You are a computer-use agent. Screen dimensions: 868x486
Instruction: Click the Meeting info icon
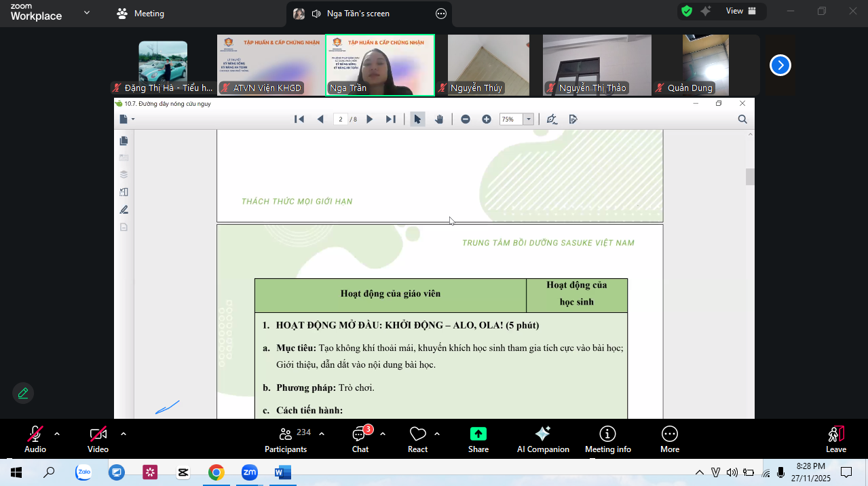pyautogui.click(x=607, y=434)
